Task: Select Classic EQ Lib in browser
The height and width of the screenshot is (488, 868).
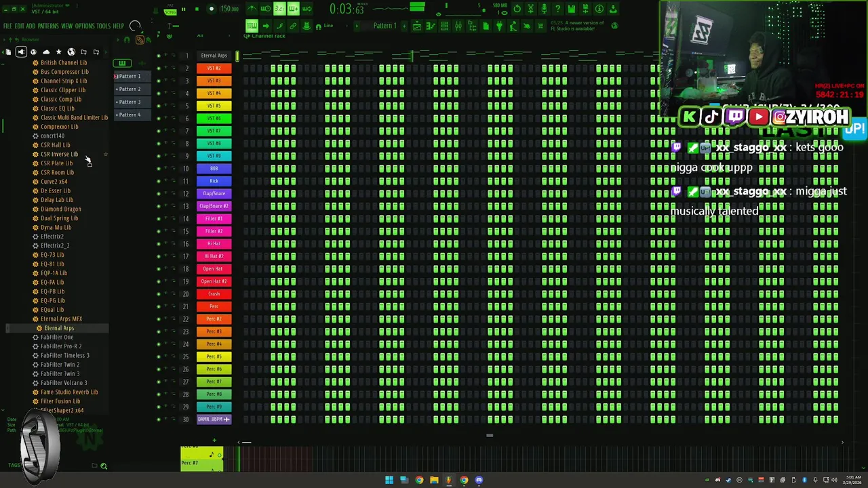Action: click(58, 108)
